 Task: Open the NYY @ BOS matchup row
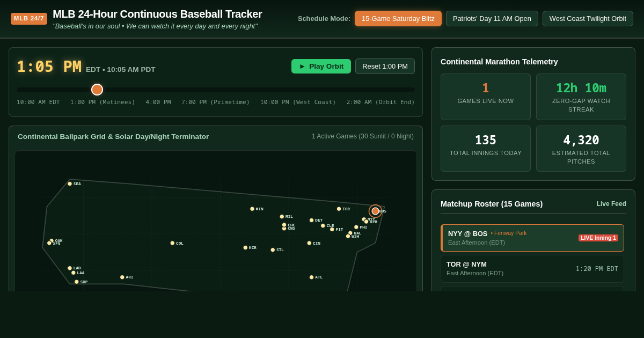point(532,238)
